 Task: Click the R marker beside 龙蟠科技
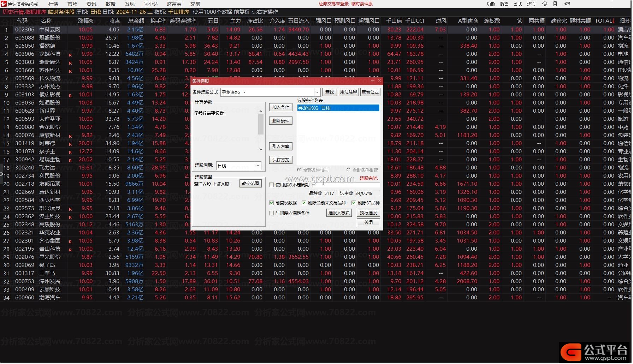pos(70,55)
